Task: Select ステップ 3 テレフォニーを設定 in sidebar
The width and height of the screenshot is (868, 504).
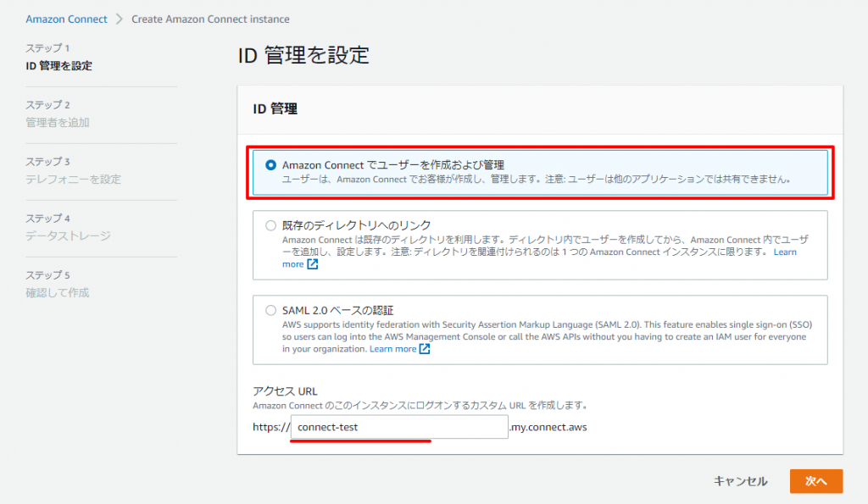Action: (x=73, y=170)
